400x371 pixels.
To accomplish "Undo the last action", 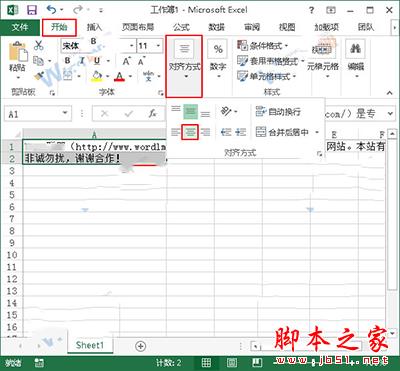I will pos(51,10).
